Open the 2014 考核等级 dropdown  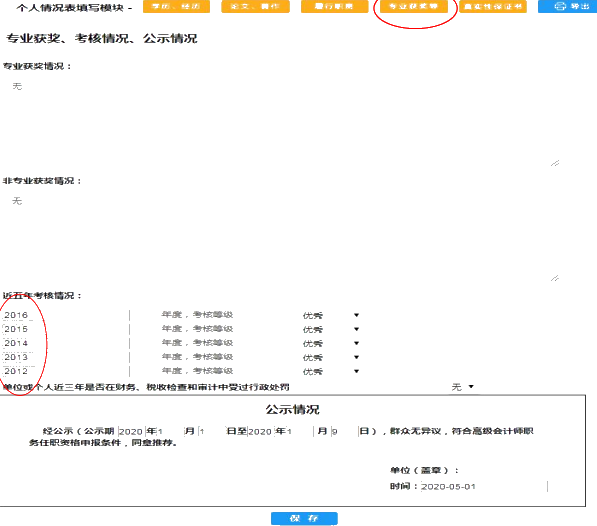coord(330,343)
